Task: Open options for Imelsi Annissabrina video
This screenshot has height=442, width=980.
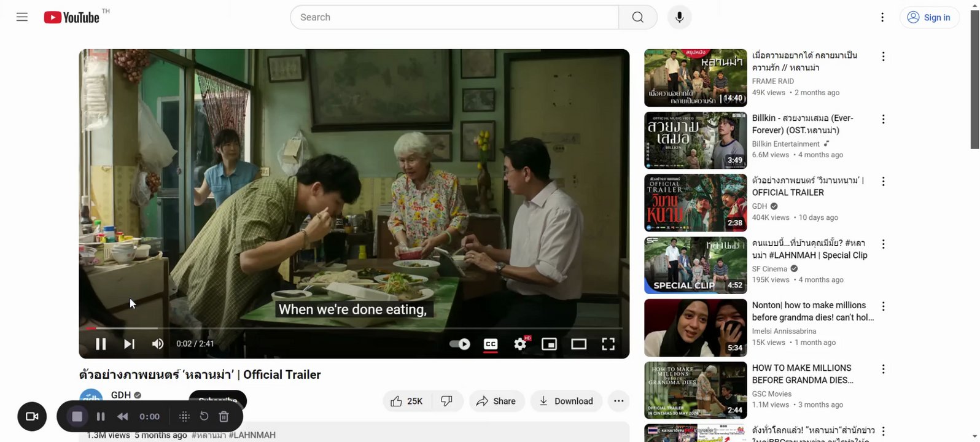Action: point(883,306)
